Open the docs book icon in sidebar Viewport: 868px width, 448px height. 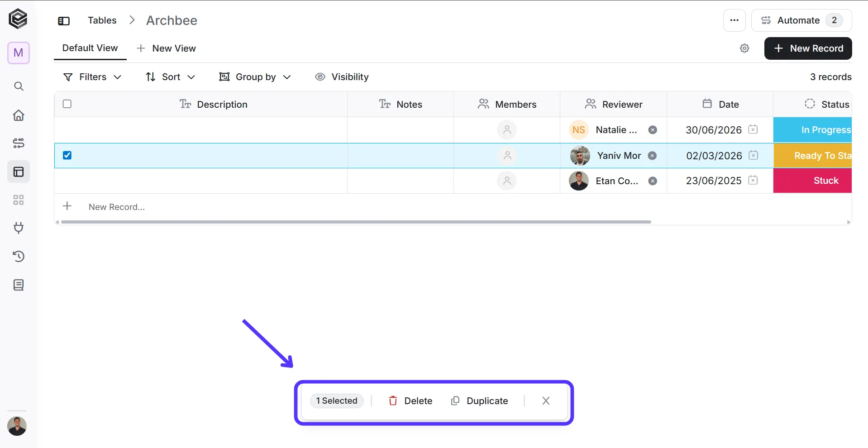point(19,285)
